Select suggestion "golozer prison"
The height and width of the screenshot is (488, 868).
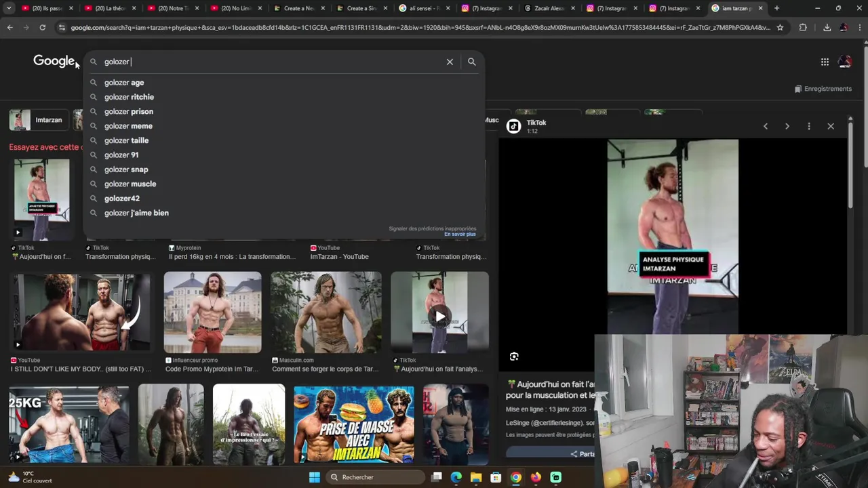click(x=283, y=111)
